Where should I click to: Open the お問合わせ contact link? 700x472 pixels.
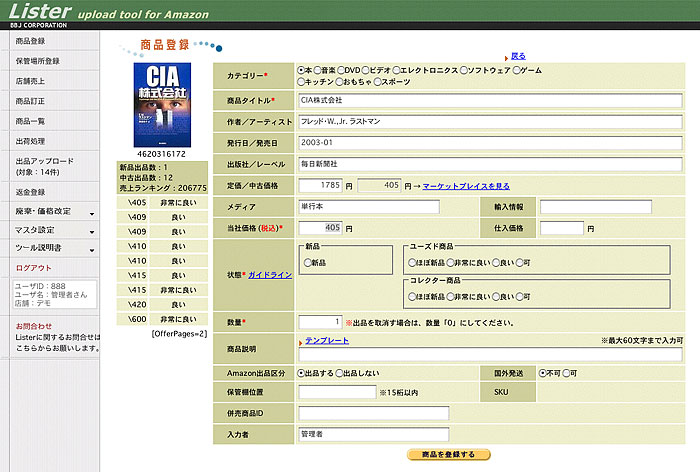click(x=34, y=326)
